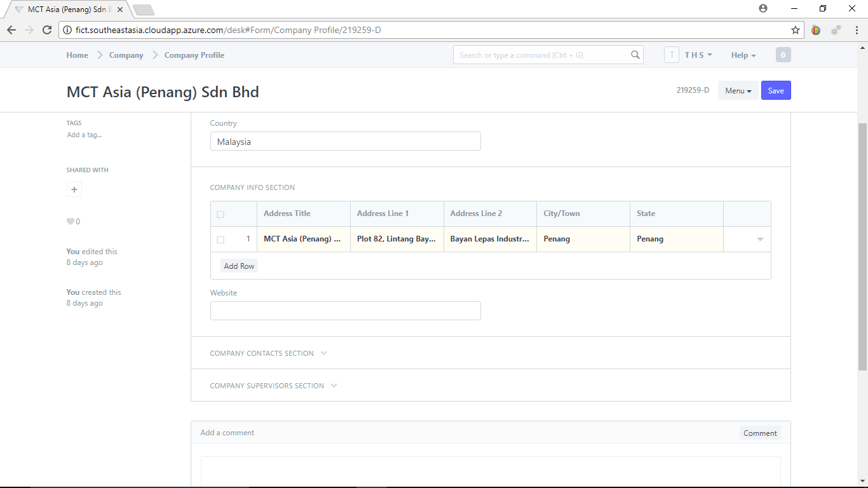Click the heart like icon
The height and width of the screenshot is (488, 868).
pos(70,222)
